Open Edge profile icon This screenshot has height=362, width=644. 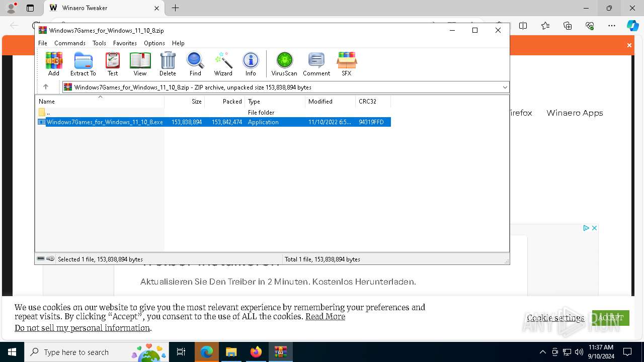pos(11,8)
